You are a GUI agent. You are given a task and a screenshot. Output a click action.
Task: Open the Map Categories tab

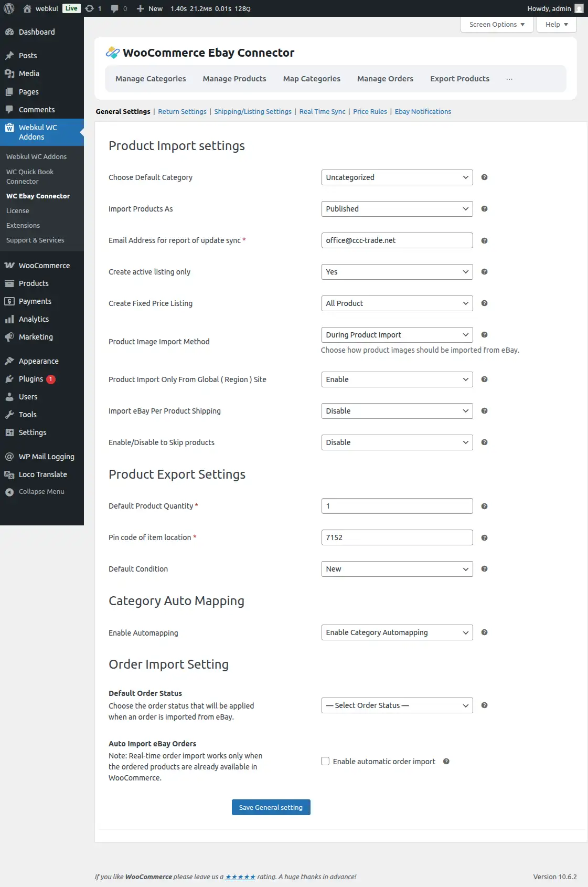[x=312, y=79]
